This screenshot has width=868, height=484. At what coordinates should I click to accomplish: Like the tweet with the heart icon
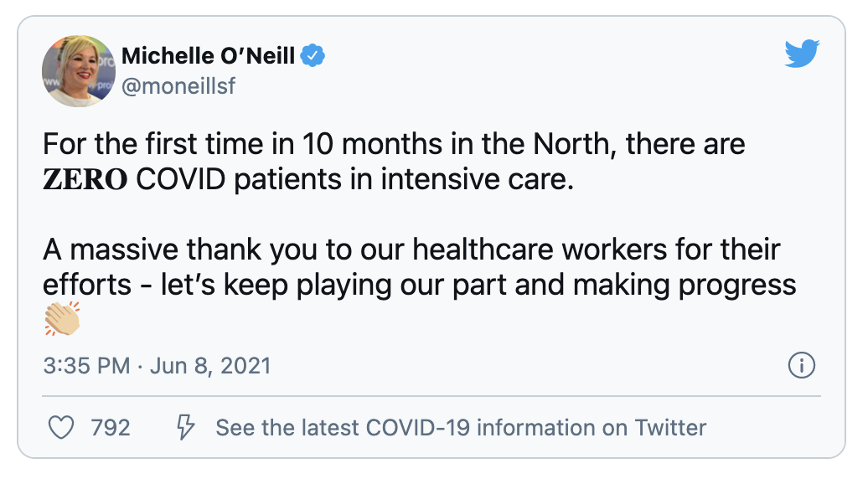tap(61, 428)
